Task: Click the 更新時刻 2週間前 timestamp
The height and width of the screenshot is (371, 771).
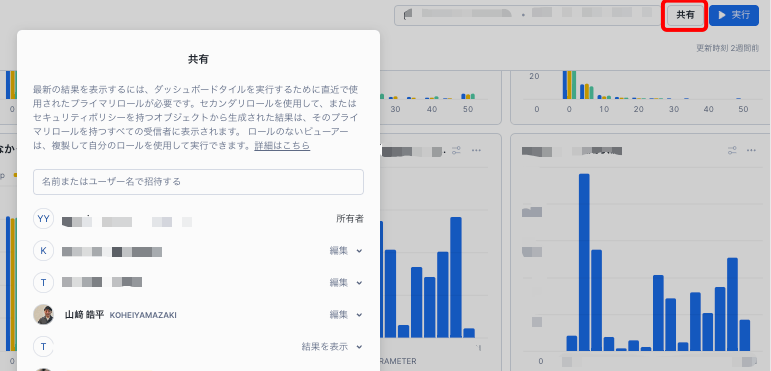Action: [727, 48]
